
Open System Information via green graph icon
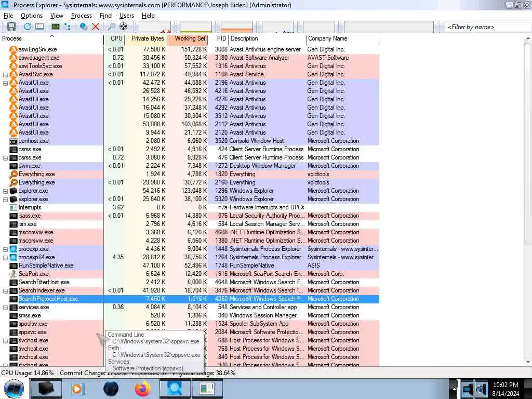pos(56,26)
